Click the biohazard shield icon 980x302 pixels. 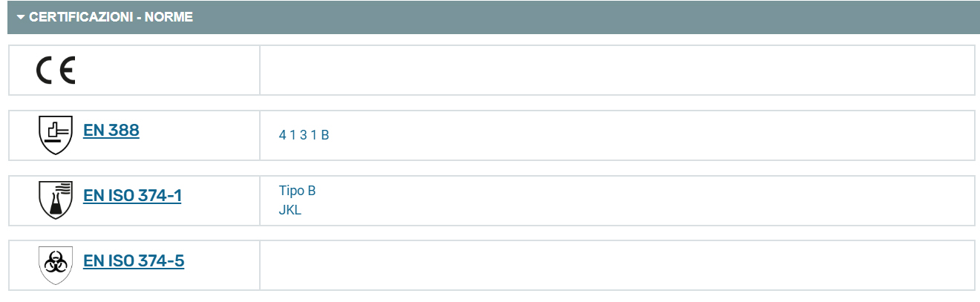point(55,265)
